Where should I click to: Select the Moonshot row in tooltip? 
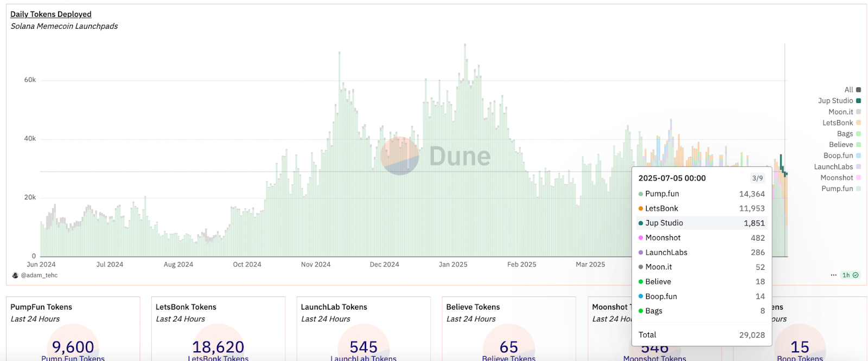701,238
